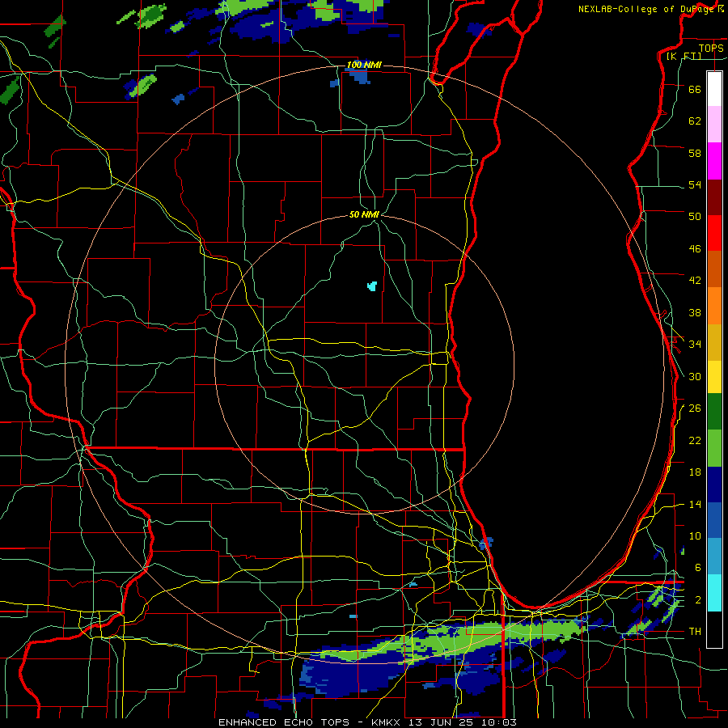This screenshot has width=728, height=728.
Task: Click the 10 scale label
Action: (695, 536)
